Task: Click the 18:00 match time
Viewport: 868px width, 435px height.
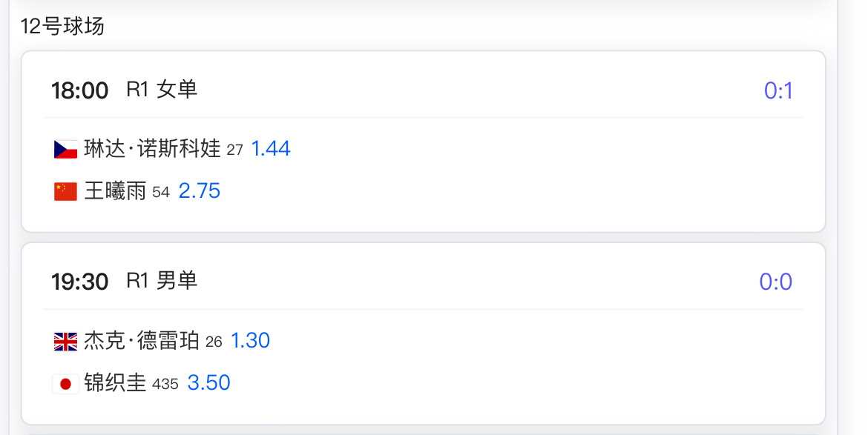Action: pyautogui.click(x=79, y=90)
